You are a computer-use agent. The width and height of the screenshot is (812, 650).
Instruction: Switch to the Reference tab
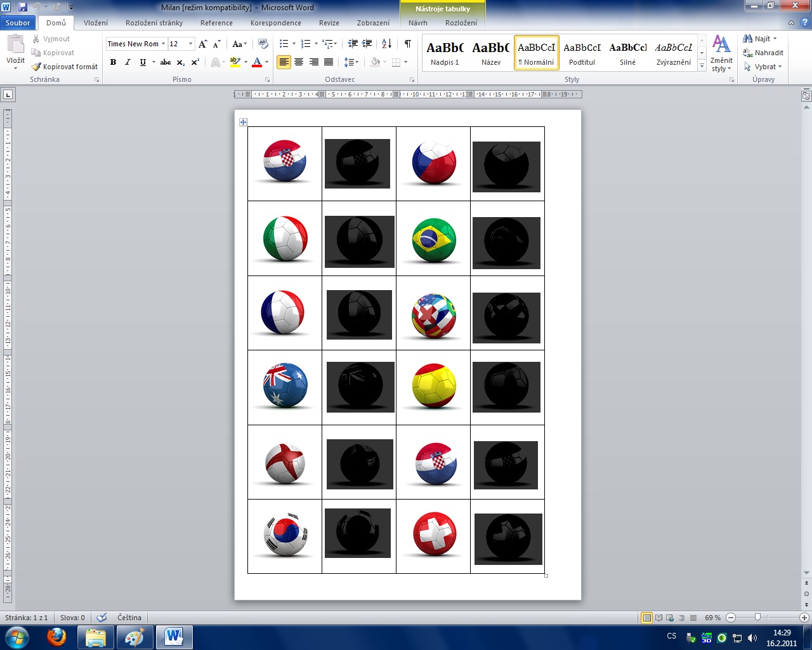[x=216, y=23]
